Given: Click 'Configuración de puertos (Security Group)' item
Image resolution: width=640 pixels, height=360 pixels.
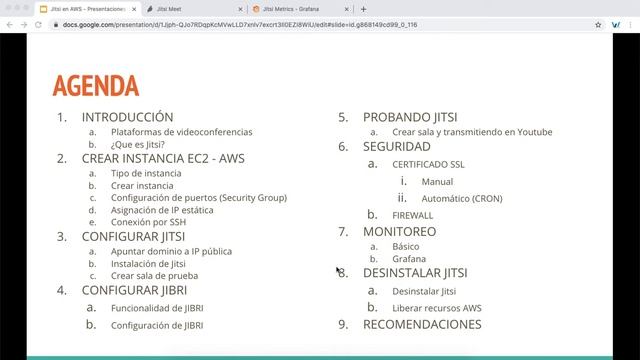Looking at the screenshot, I should click(199, 198).
